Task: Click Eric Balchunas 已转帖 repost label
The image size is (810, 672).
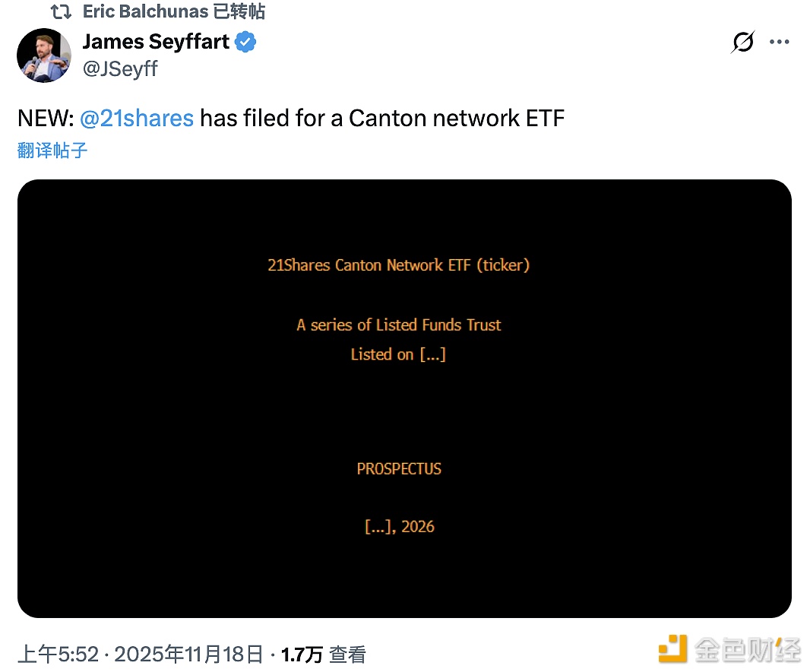Action: (173, 11)
